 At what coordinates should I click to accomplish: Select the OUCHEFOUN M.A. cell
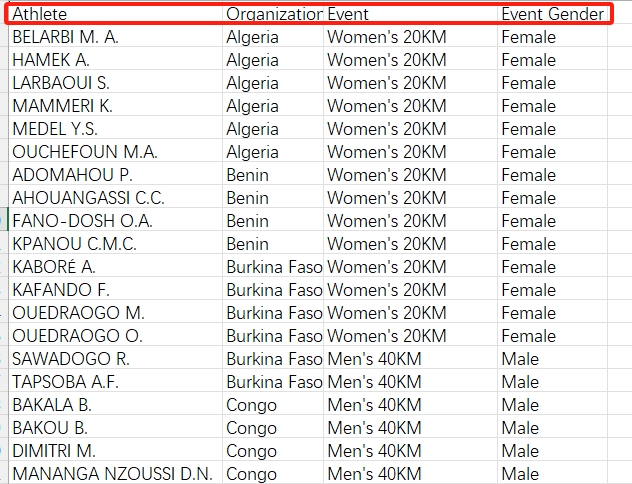click(115, 152)
